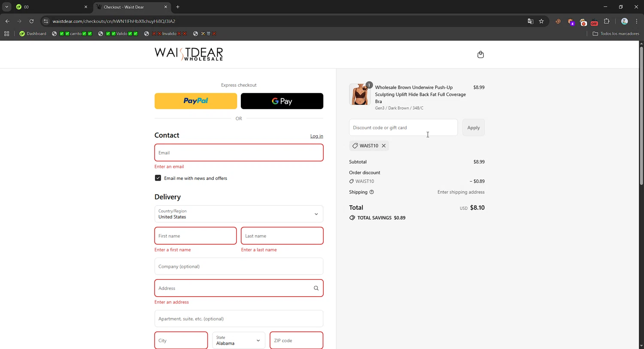
Task: Uncheck 'Email me with news and offers'
Action: [158, 178]
